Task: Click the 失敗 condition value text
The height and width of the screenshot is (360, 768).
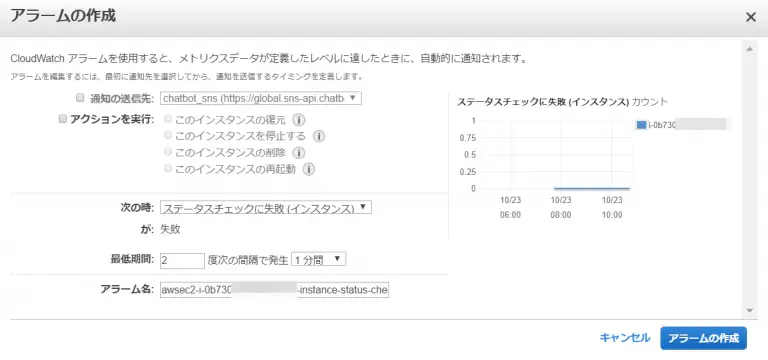Action: pos(170,229)
